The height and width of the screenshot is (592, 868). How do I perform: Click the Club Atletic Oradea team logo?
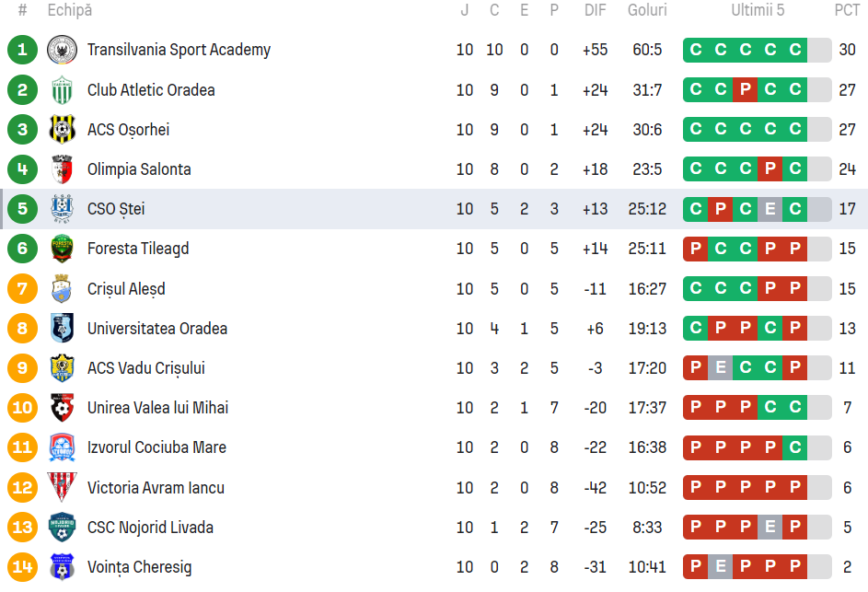[x=62, y=90]
